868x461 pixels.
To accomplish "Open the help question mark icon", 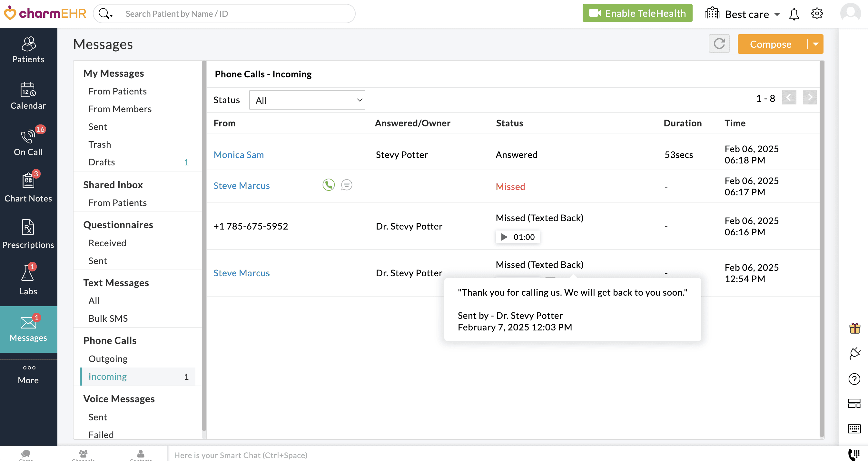I will coord(854,379).
